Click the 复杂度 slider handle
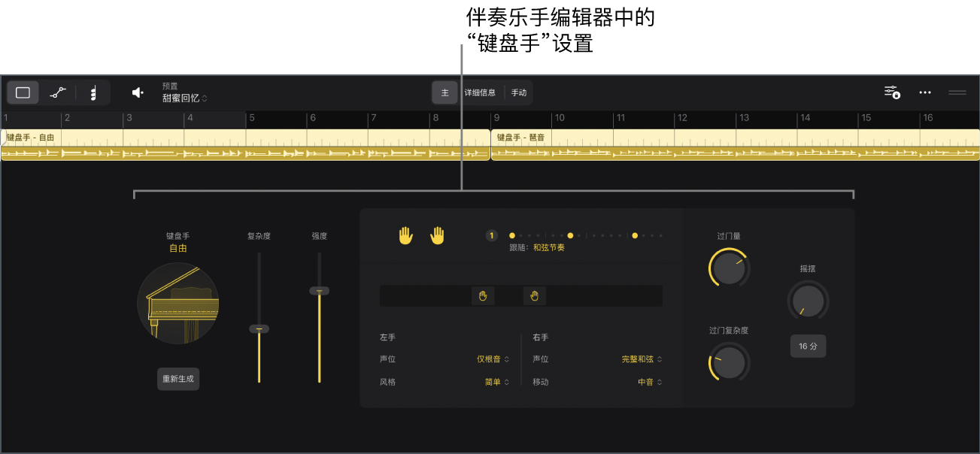980x454 pixels. [259, 329]
